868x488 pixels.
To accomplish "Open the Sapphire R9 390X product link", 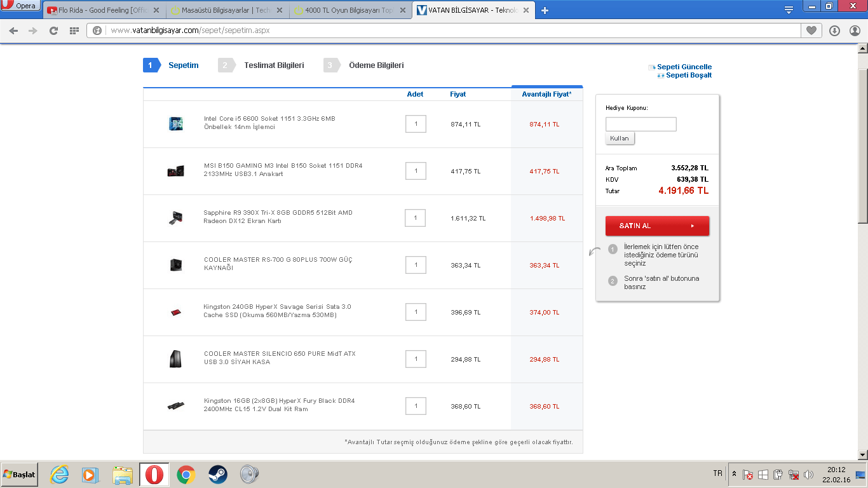I will point(278,217).
